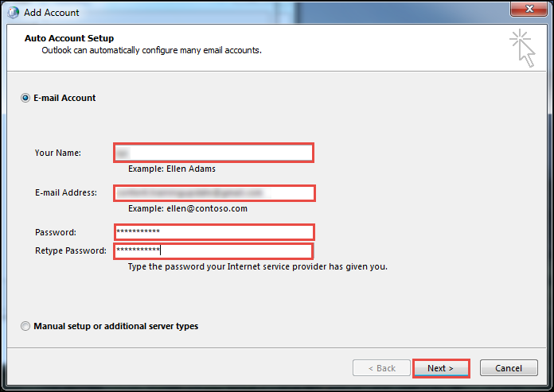Cancel the account setup
This screenshot has width=554, height=392.
[x=509, y=368]
